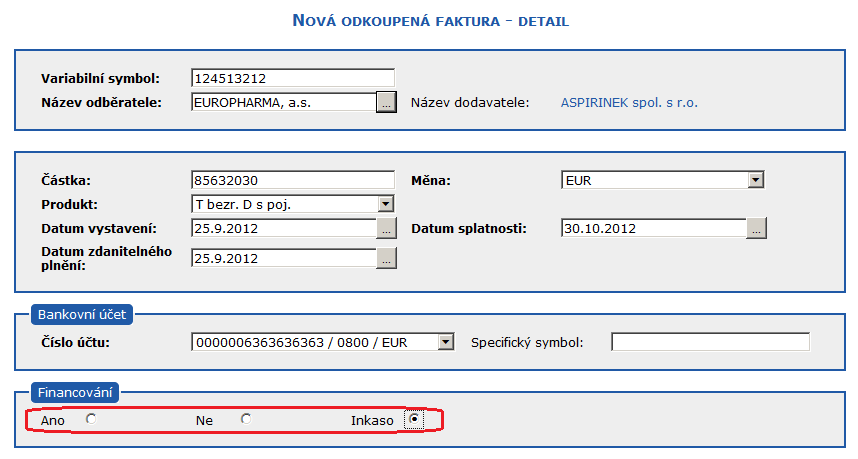The image size is (858, 459).
Task: Select the Inkaso financing radio button
Action: [414, 419]
